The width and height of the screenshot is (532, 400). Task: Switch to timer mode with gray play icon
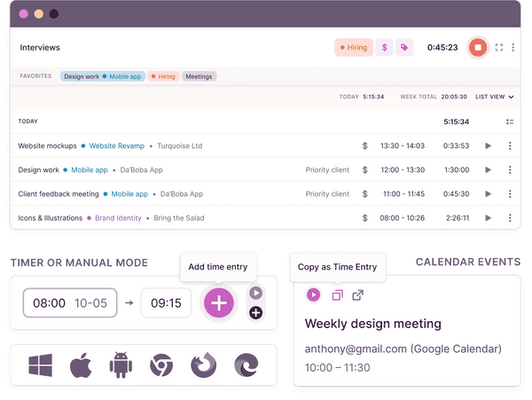click(256, 293)
